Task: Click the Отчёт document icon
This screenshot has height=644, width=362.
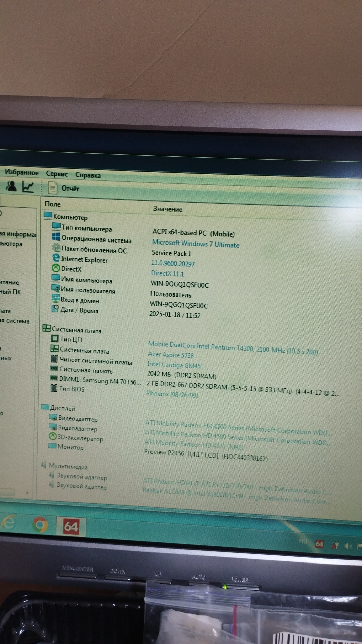Action: click(x=52, y=188)
